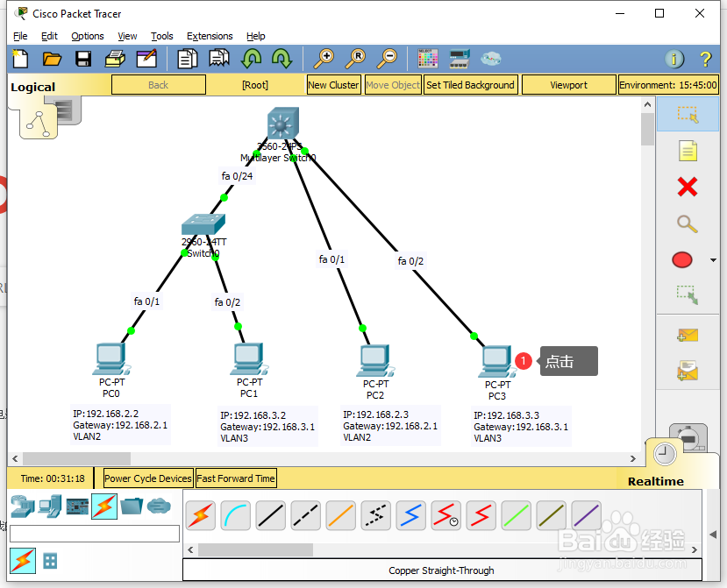Click Power Cycle Devices button
This screenshot has height=588, width=727.
(148, 478)
